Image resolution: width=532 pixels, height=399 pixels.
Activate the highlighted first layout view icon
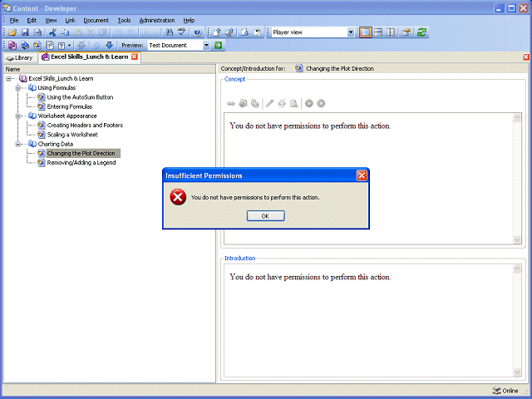click(x=366, y=32)
